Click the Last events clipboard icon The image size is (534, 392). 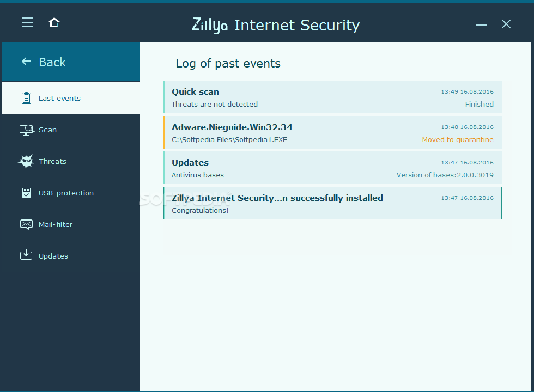point(26,98)
